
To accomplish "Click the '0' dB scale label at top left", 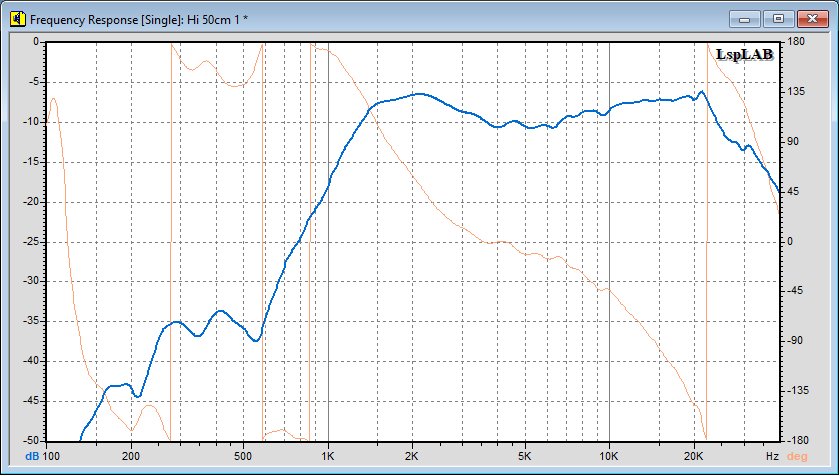I will click(x=36, y=41).
